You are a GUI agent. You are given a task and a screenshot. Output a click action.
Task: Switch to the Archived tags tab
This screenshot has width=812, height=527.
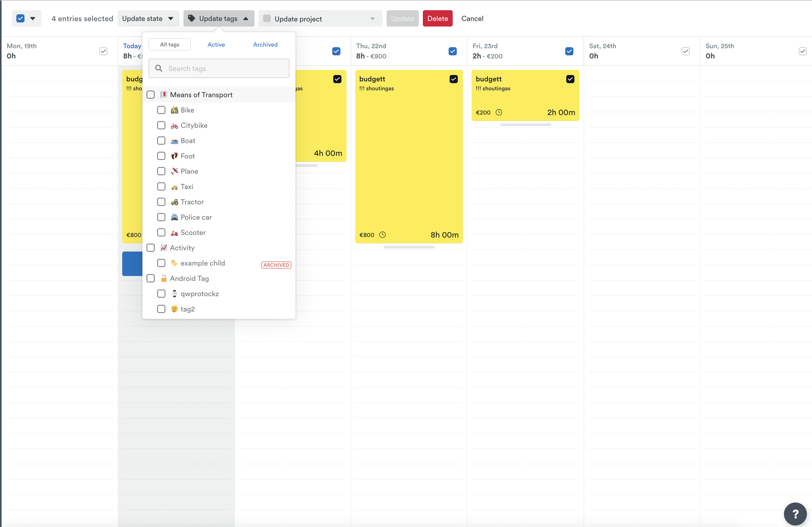coord(265,44)
